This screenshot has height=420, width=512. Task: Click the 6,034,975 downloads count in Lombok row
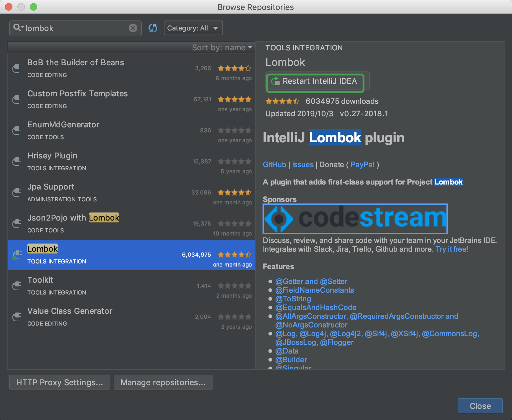(196, 255)
